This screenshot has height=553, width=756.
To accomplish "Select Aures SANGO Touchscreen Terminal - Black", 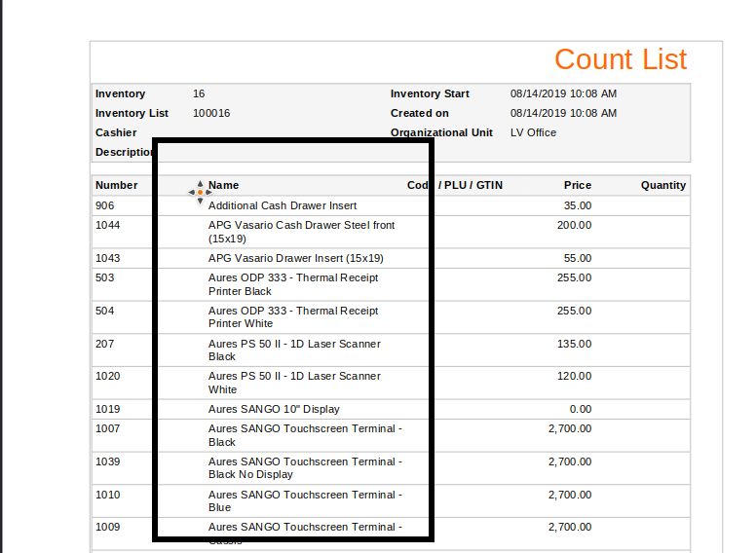I will 305,435.
